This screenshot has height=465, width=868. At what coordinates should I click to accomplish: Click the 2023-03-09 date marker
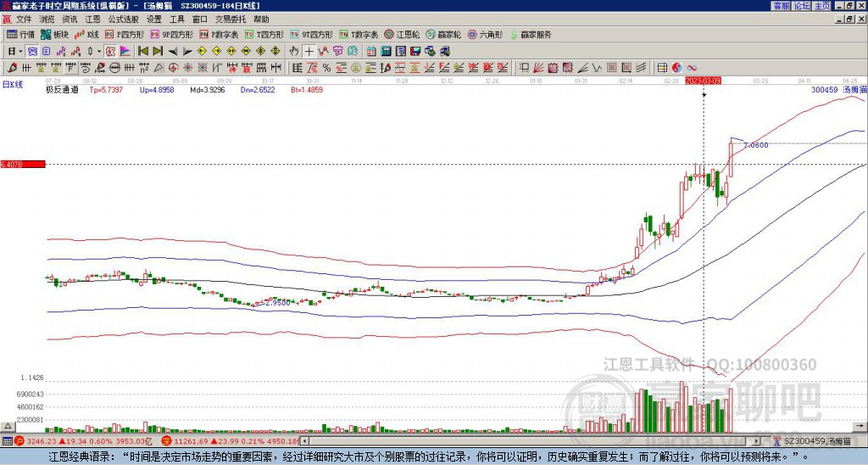704,80
